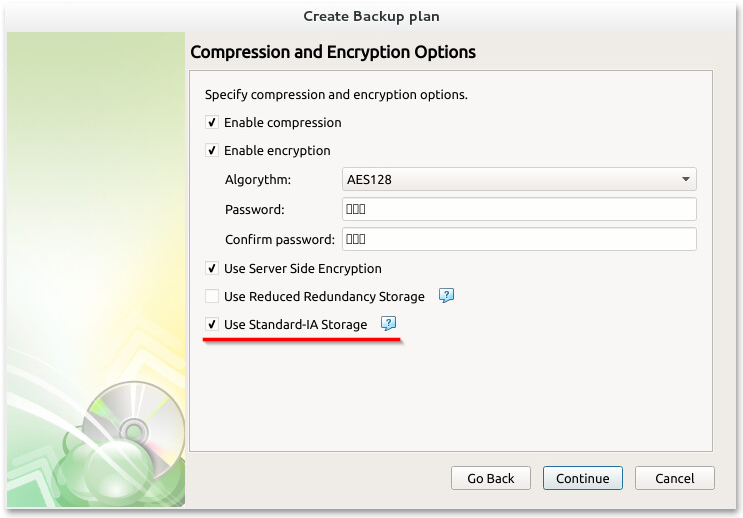Focus the Confirm password field

(x=519, y=239)
